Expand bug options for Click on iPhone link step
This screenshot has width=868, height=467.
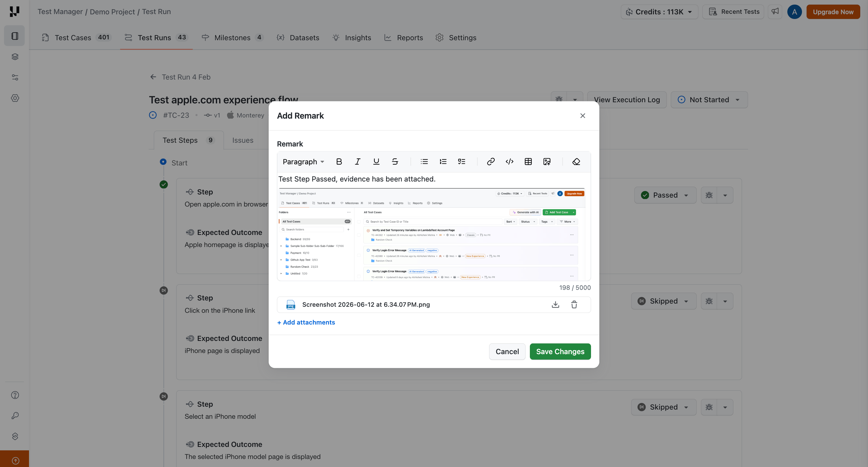pos(725,301)
